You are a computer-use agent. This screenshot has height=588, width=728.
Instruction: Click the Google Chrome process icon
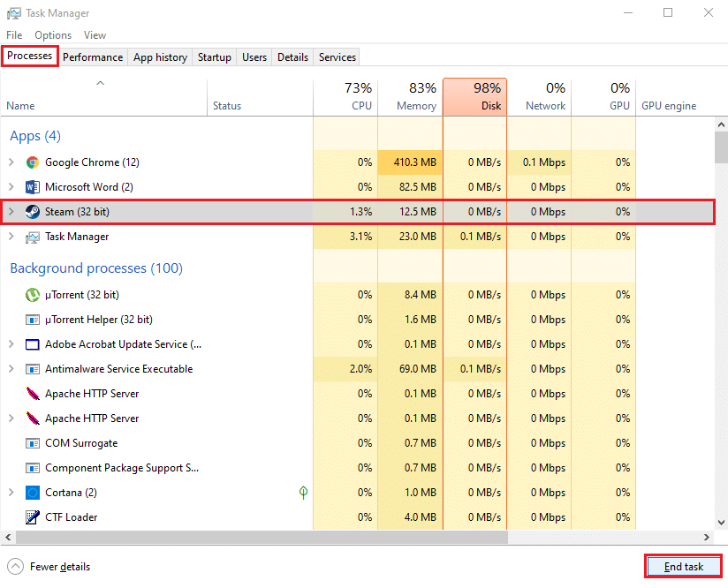coord(33,162)
